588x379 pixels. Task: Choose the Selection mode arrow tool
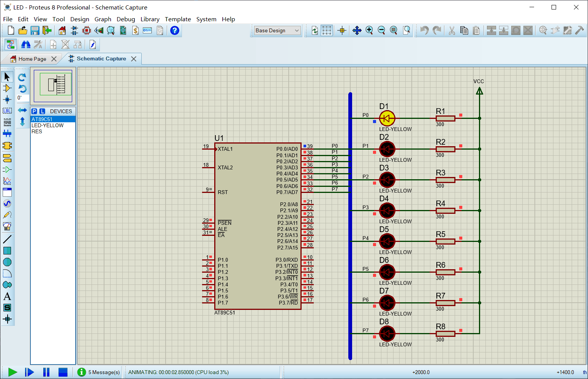click(x=7, y=77)
